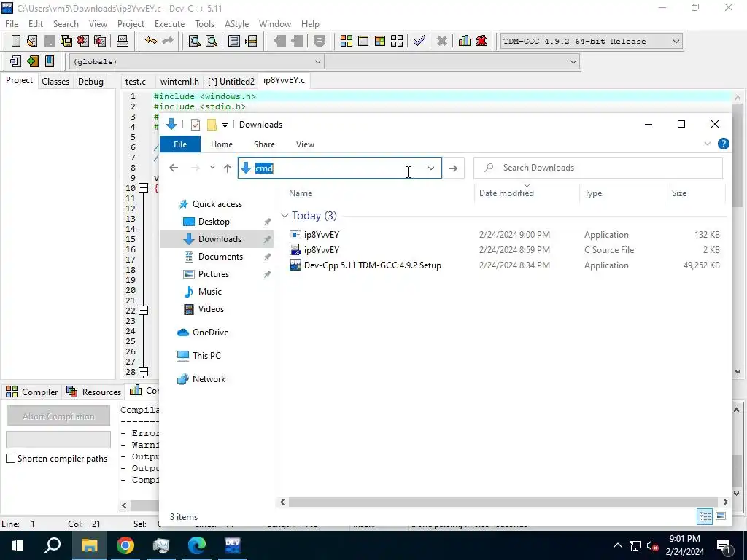This screenshot has height=560, width=747.
Task: Open the Resources tab in bottom panel
Action: pyautogui.click(x=94, y=392)
